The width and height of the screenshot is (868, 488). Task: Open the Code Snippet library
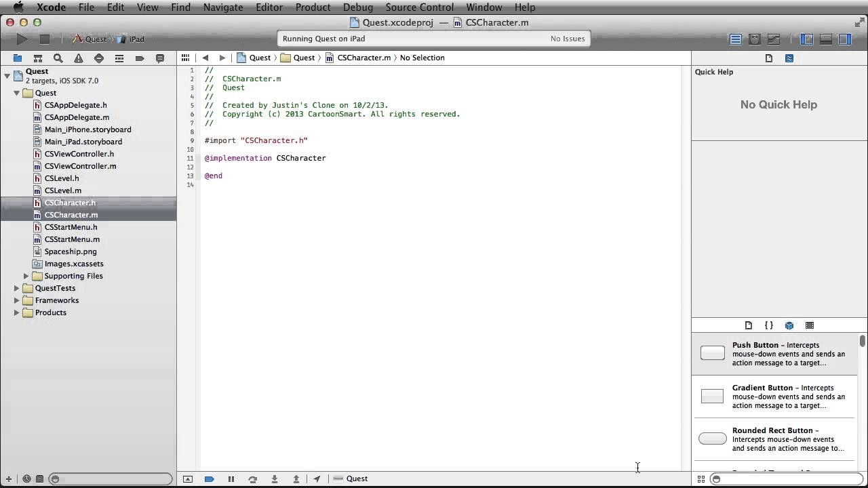point(769,325)
